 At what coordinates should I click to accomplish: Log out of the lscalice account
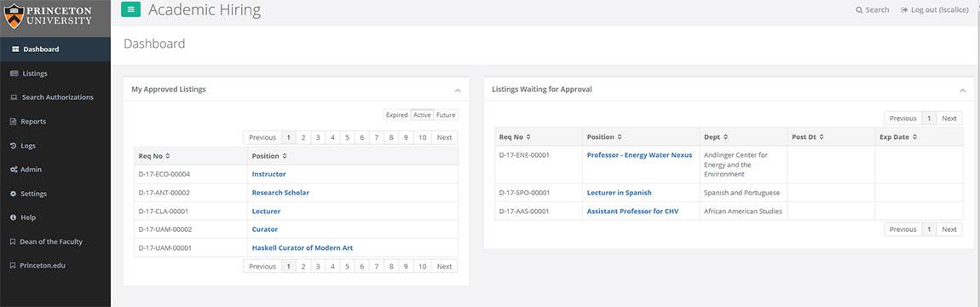tap(936, 10)
